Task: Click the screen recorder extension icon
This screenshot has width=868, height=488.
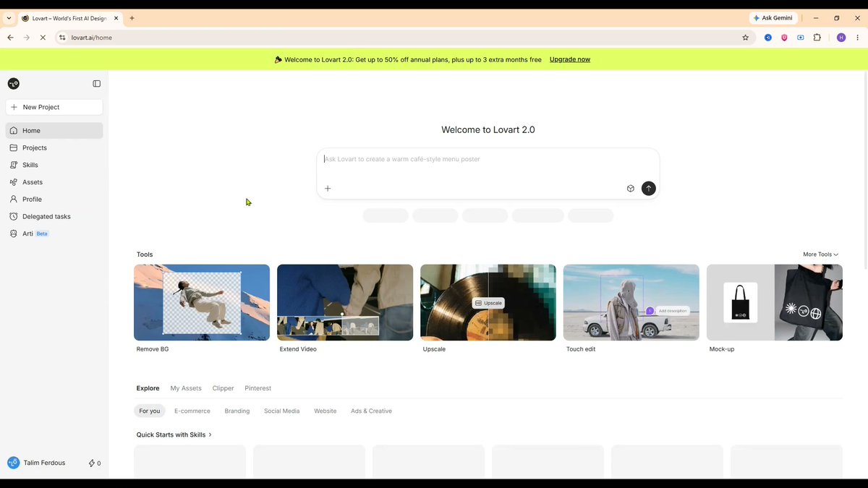Action: pos(801,38)
